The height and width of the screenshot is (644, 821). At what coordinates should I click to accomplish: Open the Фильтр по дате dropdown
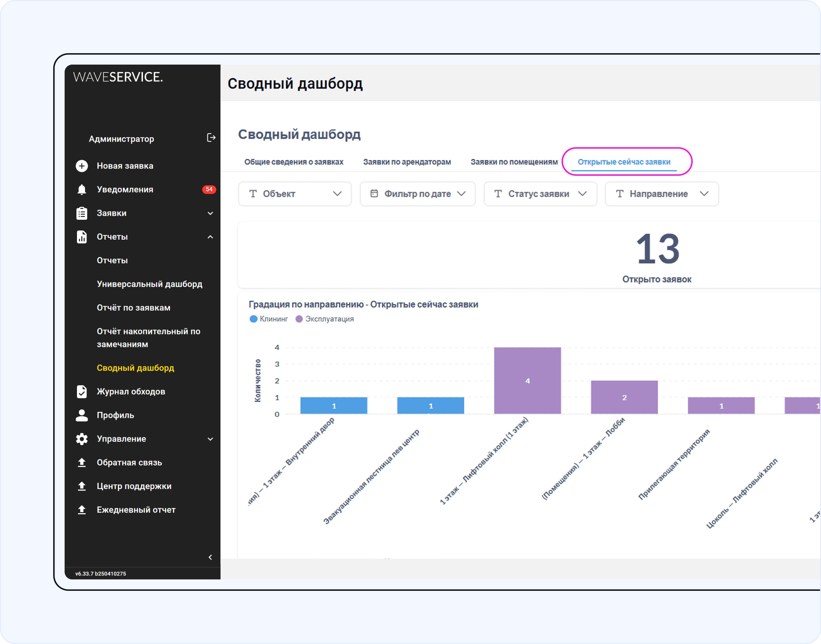[417, 194]
